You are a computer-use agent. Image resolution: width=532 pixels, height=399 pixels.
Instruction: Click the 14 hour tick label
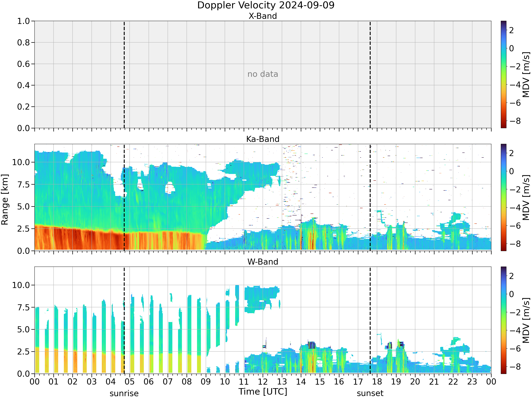click(301, 382)
